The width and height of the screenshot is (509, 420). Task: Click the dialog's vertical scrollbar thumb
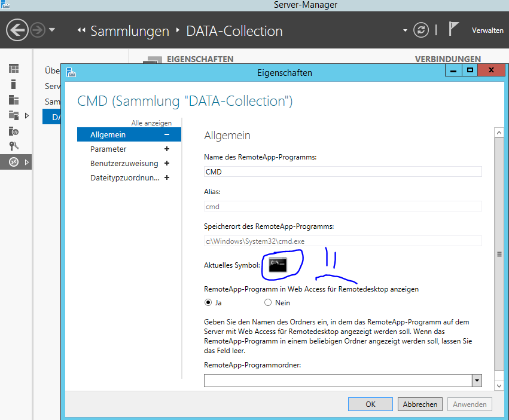point(499,254)
